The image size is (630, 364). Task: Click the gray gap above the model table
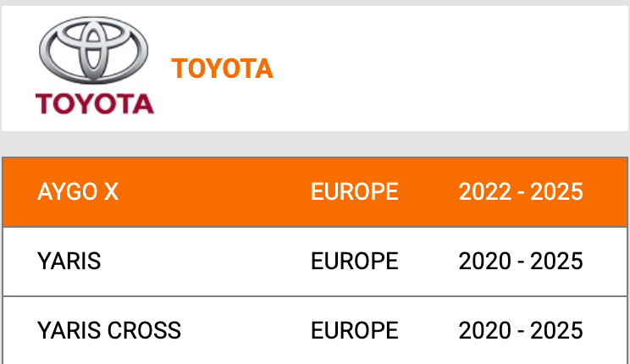pos(315,144)
